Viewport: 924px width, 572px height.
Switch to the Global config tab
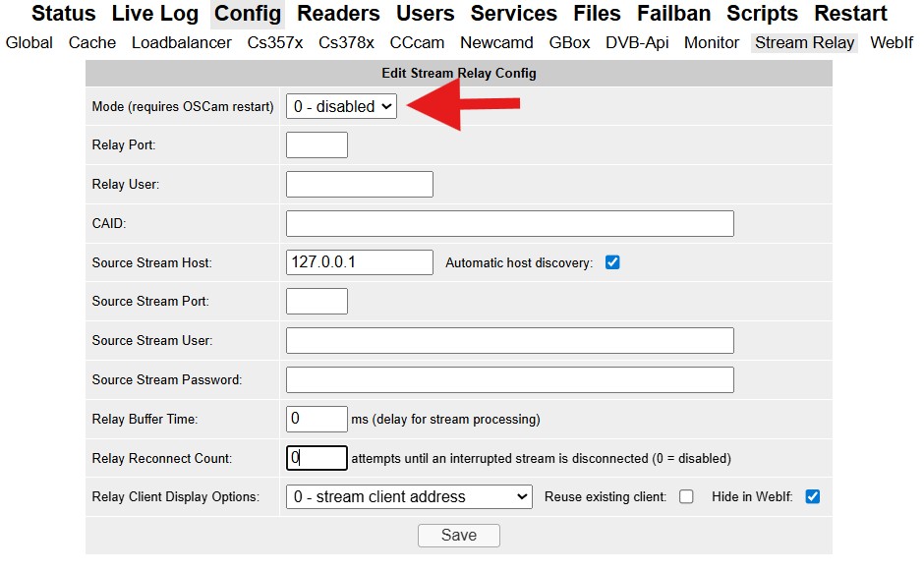29,43
